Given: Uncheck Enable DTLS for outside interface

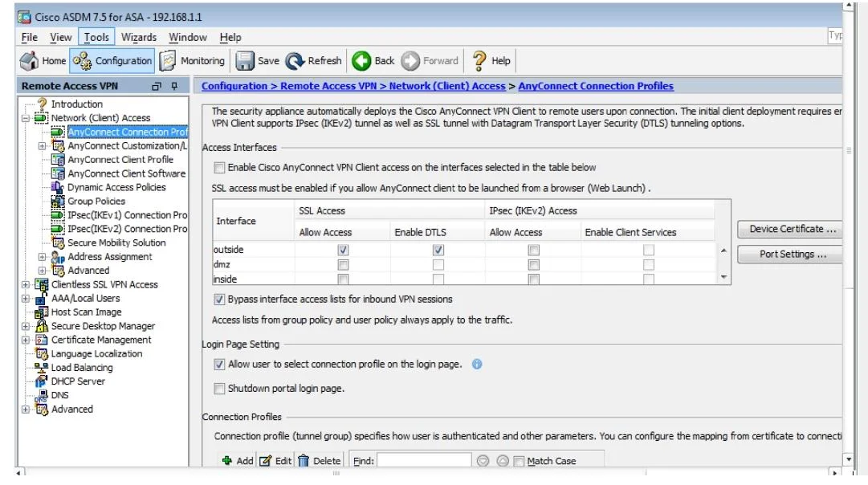Looking at the screenshot, I should pos(438,250).
